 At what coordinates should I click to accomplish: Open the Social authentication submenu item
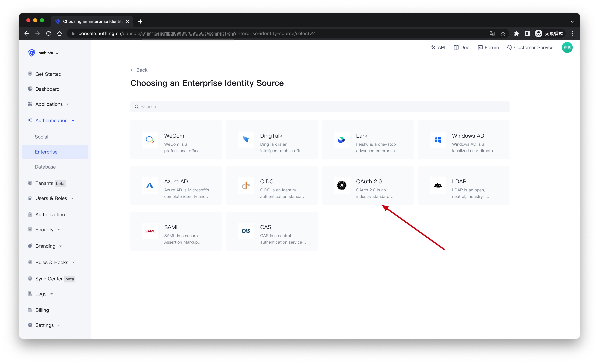[x=41, y=137]
